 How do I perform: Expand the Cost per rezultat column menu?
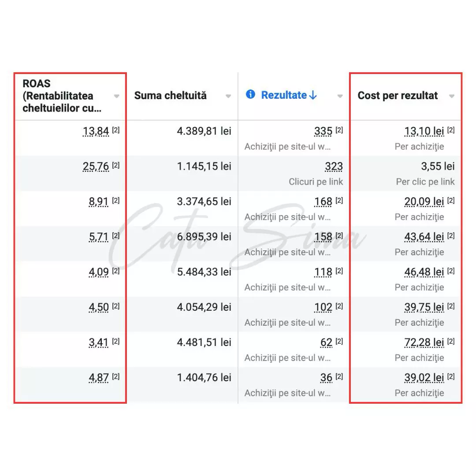click(x=452, y=96)
